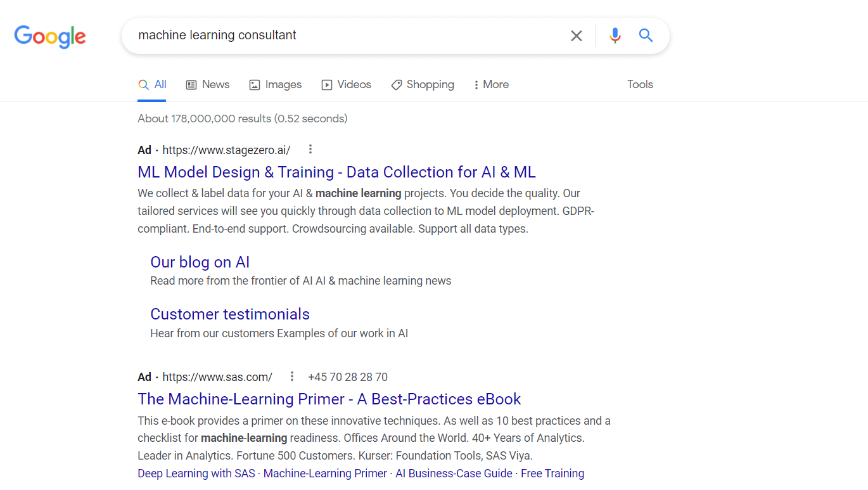The height and width of the screenshot is (490, 868).
Task: Switch to the News tab
Action: (x=208, y=85)
